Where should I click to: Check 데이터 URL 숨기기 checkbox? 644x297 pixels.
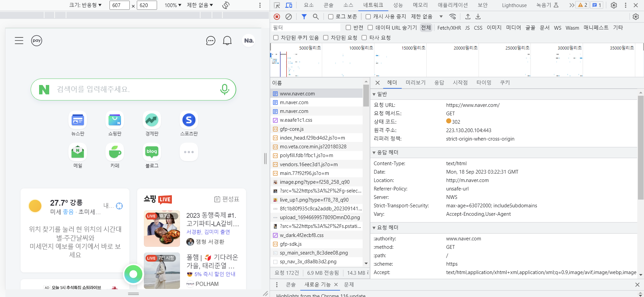point(370,28)
